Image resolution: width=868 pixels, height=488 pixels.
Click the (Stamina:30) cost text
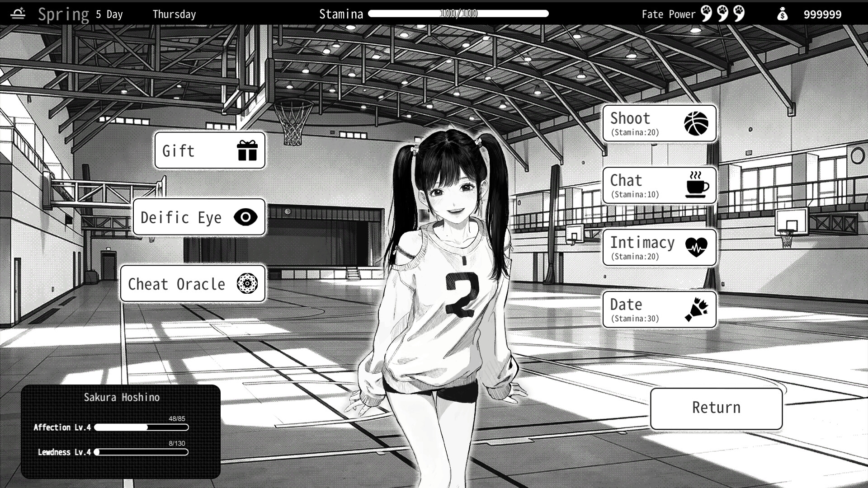[635, 319]
